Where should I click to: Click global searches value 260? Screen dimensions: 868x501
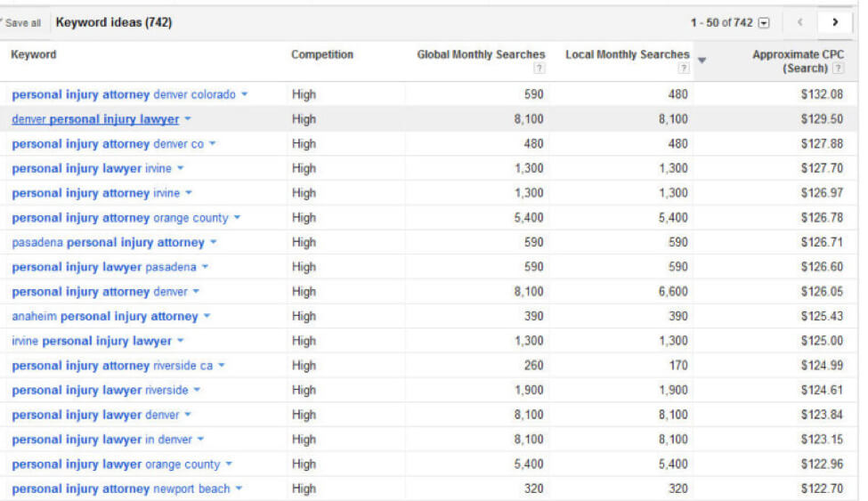pyautogui.click(x=533, y=366)
